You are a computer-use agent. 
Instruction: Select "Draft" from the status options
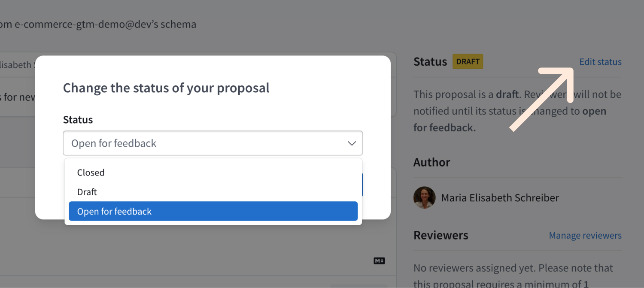[87, 192]
